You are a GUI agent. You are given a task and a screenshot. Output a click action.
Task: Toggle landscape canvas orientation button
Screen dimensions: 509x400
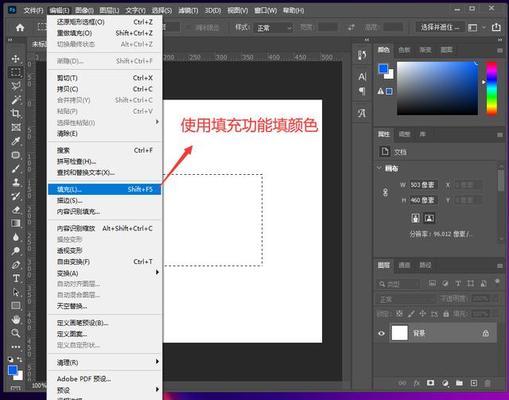tap(429, 218)
